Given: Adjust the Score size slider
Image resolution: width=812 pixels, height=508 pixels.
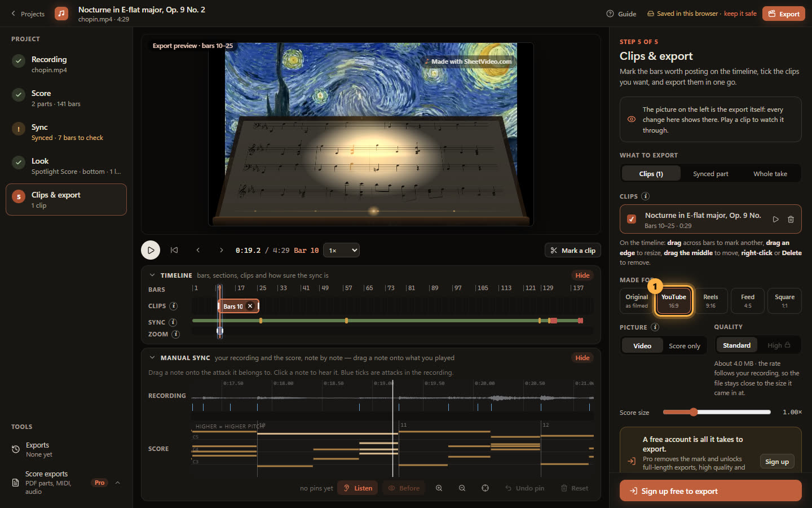Looking at the screenshot, I should point(717,412).
